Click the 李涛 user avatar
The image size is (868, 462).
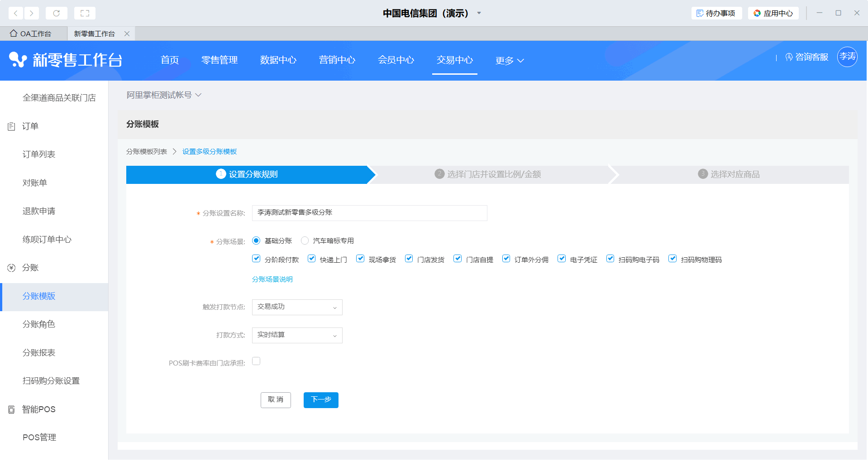847,57
